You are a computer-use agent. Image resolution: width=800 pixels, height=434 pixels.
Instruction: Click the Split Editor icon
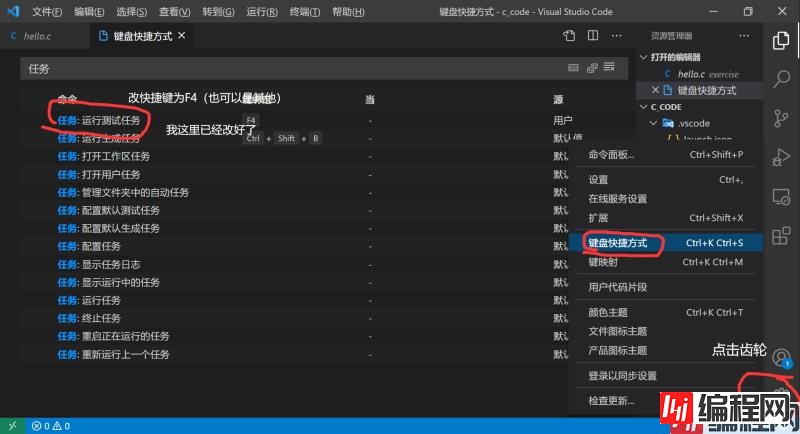592,36
